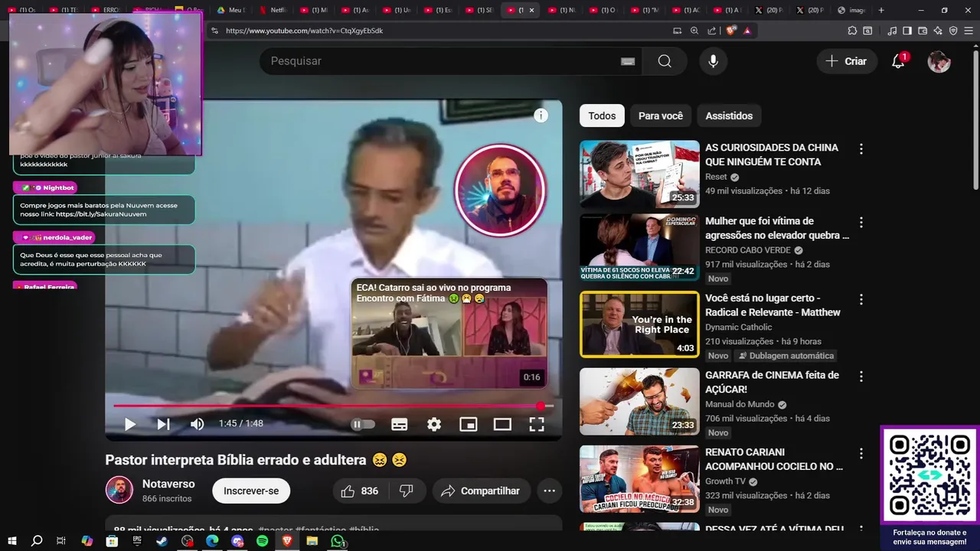Open the on-screen keyboard icon in search
Screen dimensions: 980x551
click(628, 61)
